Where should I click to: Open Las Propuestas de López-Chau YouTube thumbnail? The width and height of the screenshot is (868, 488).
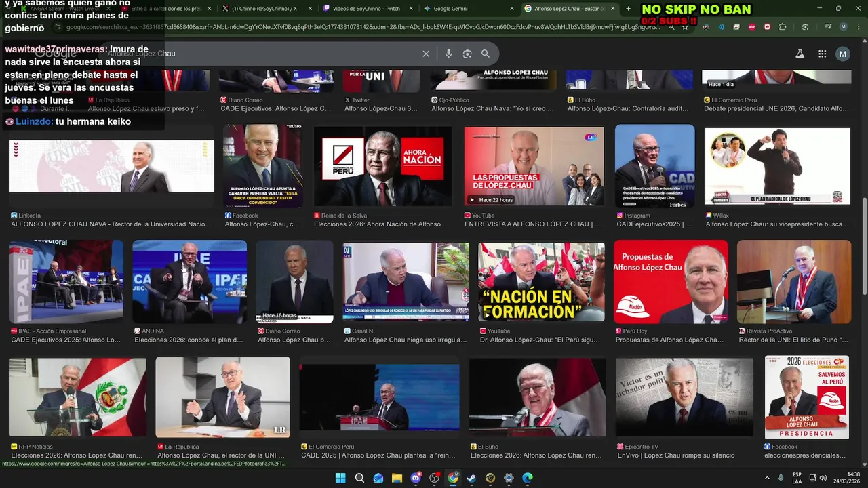point(534,166)
